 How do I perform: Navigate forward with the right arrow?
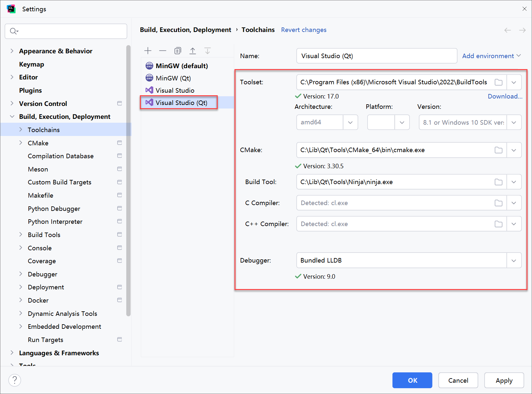[x=522, y=30]
